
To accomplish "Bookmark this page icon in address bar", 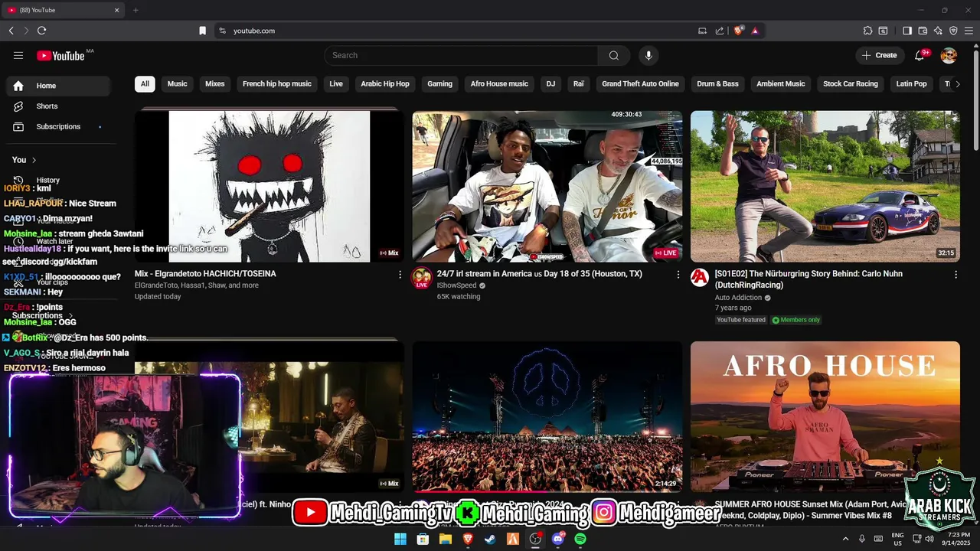I will click(202, 31).
